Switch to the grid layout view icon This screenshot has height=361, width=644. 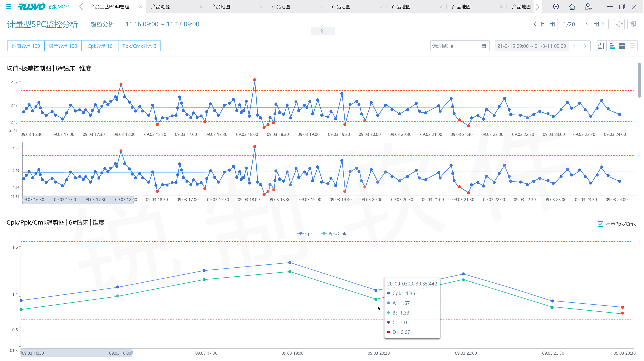click(622, 46)
